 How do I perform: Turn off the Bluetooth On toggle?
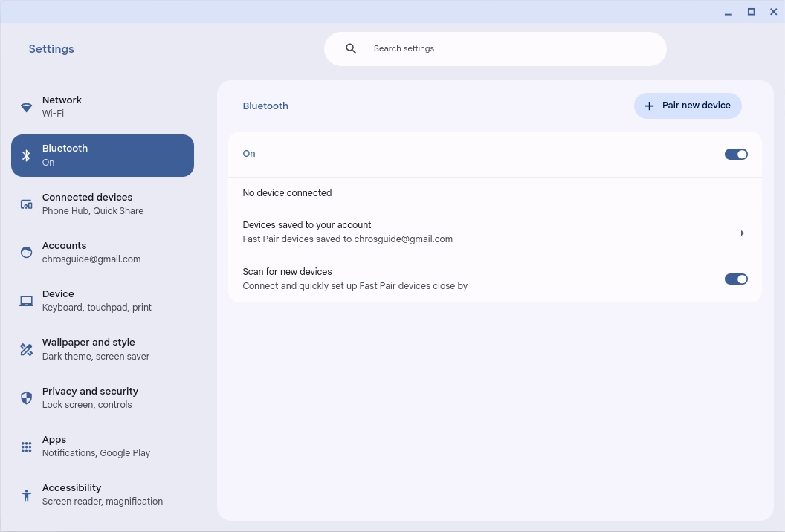coord(736,155)
